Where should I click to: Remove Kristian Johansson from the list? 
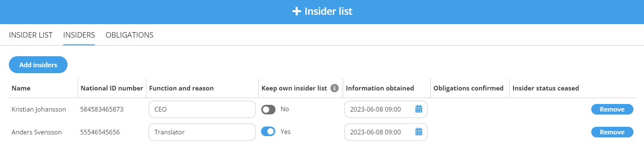point(612,109)
